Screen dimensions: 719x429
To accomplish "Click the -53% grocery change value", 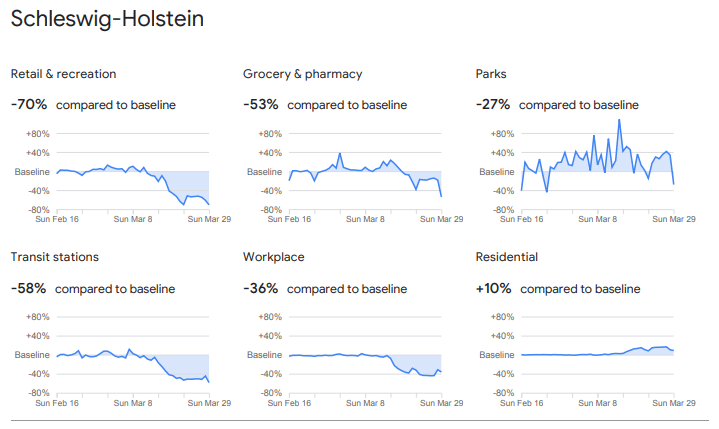I will coord(260,104).
